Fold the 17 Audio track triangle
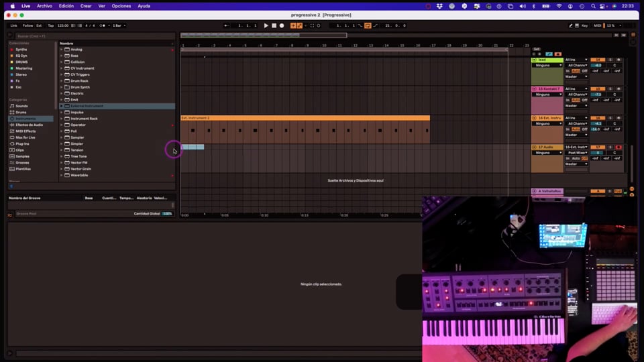 pyautogui.click(x=535, y=147)
